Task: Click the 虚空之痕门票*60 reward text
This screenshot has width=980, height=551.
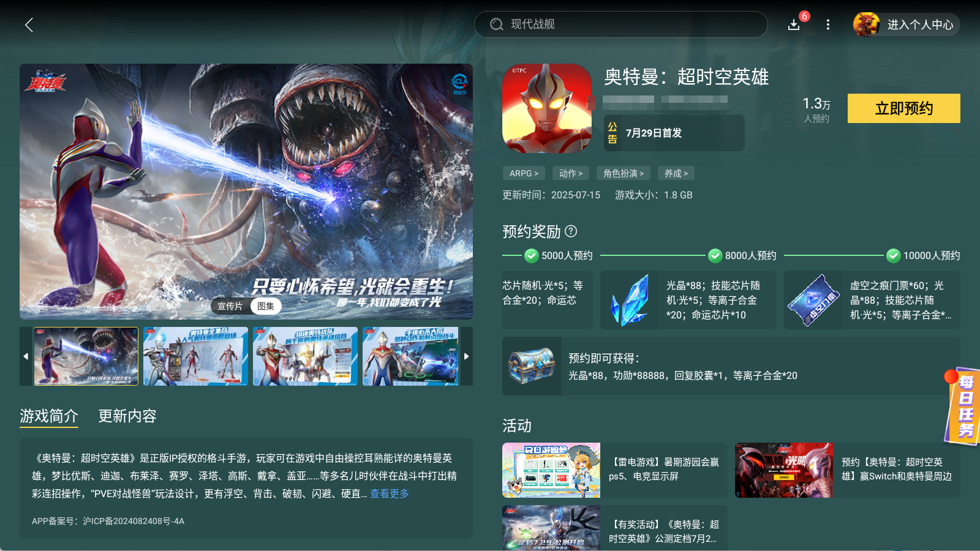Action: (x=901, y=300)
